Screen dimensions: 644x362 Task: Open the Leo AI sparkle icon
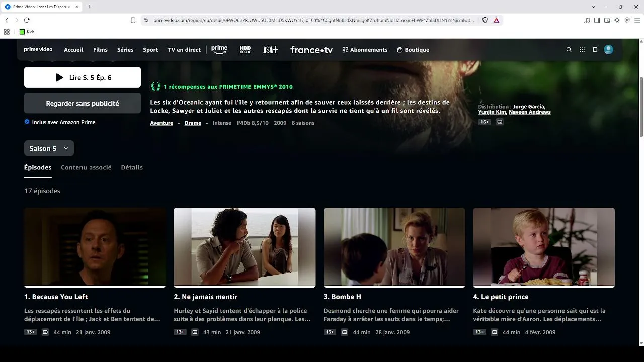[617, 20]
